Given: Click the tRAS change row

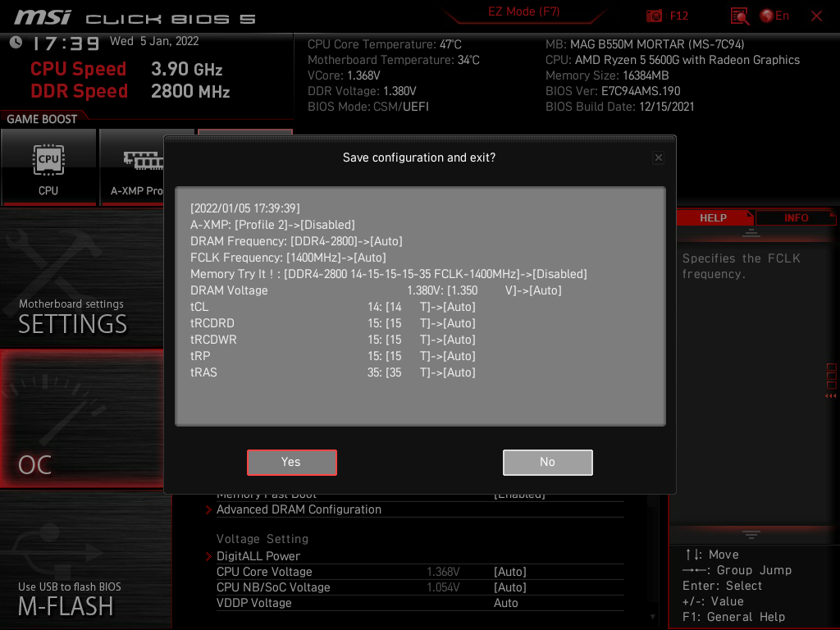Looking at the screenshot, I should point(333,372).
